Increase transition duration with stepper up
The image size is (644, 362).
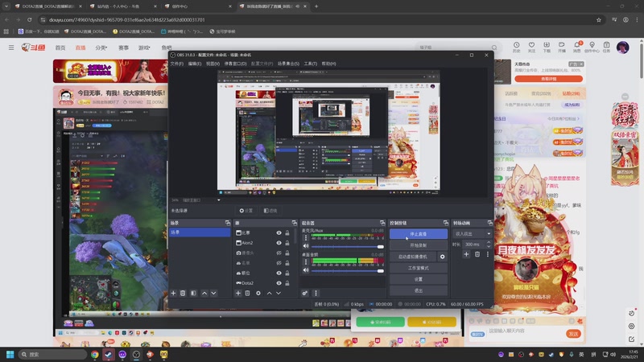tap(489, 242)
